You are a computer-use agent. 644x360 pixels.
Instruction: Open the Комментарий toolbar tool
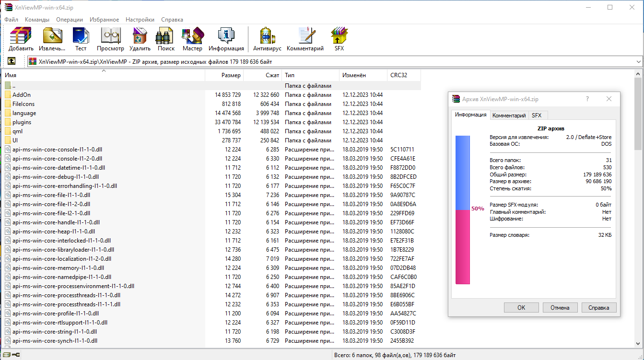(305, 39)
